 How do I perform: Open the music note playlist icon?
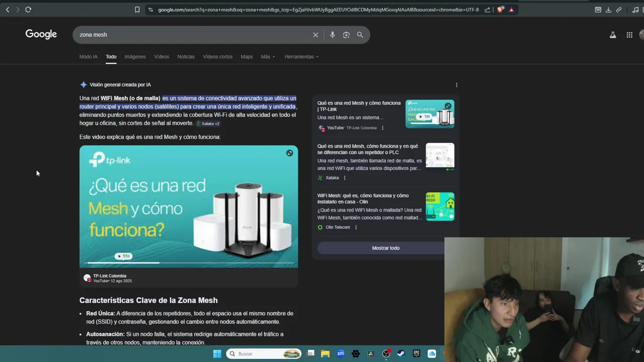(635, 10)
